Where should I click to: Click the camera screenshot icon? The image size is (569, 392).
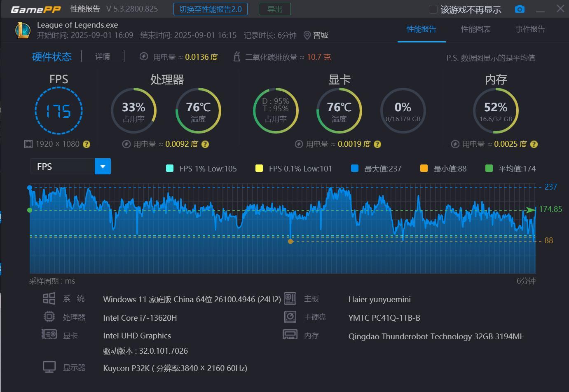tap(520, 9)
